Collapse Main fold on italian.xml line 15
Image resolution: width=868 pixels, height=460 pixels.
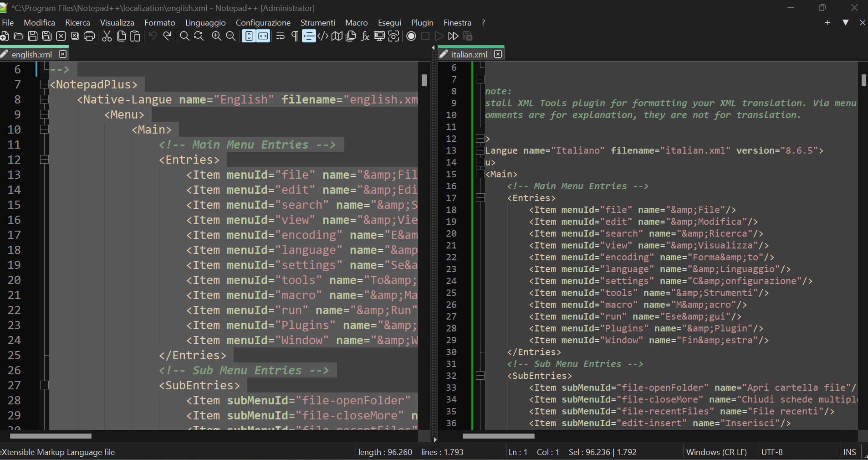coord(480,174)
